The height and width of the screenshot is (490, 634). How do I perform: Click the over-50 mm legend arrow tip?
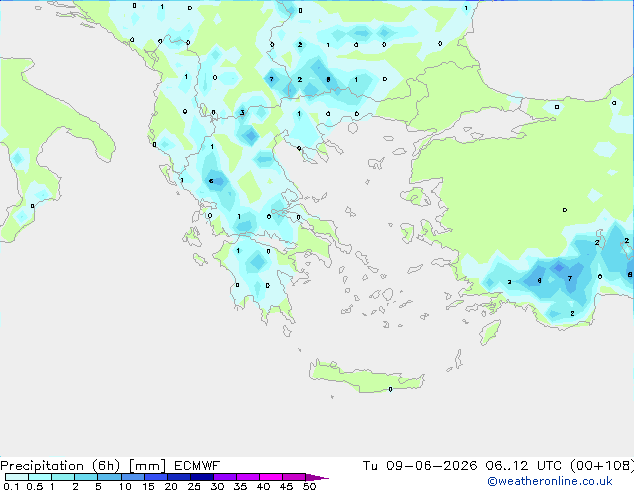click(x=317, y=478)
